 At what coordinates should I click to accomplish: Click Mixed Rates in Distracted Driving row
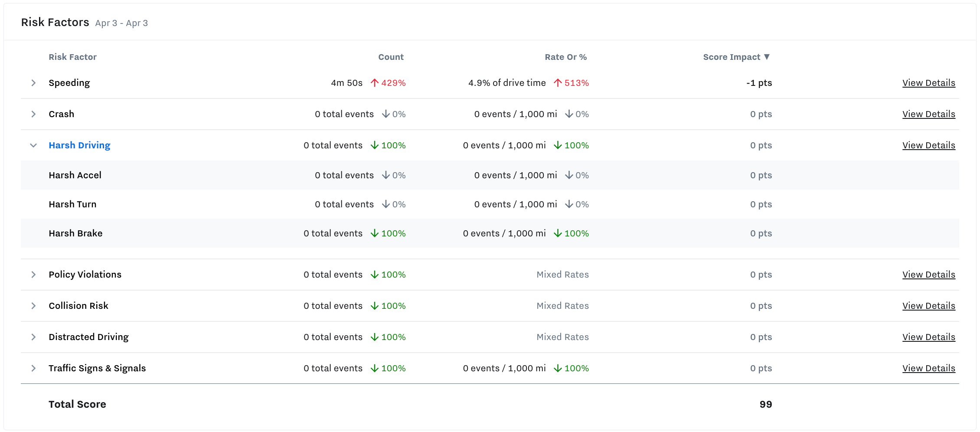pos(562,337)
